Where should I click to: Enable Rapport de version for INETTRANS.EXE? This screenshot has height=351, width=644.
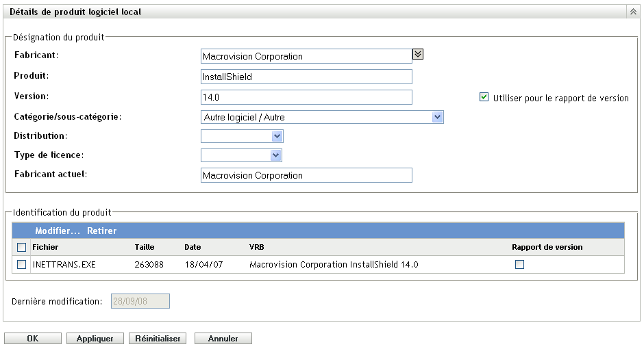519,264
